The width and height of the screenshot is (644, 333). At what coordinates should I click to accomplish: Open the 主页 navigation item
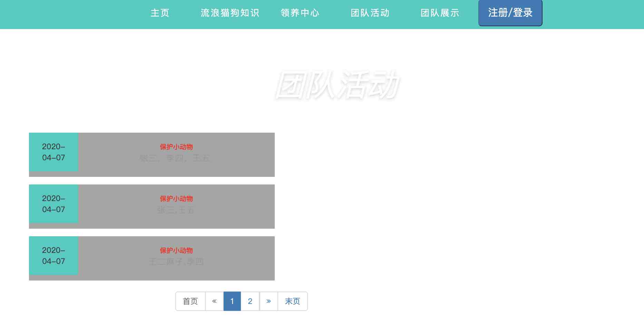160,13
